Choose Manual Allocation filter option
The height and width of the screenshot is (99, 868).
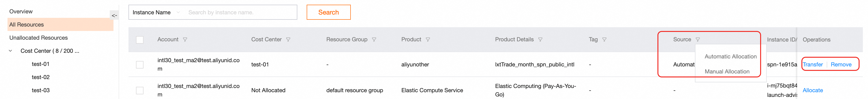(727, 71)
